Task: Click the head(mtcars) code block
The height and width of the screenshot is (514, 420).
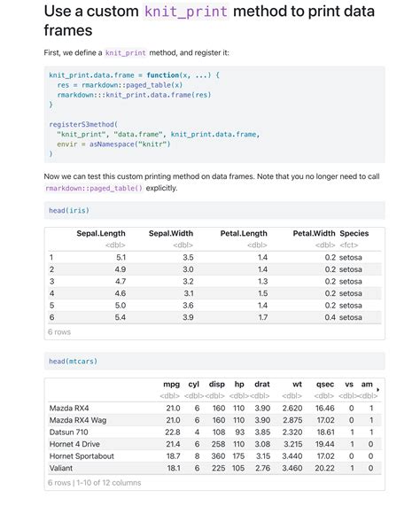Action: coord(214,362)
